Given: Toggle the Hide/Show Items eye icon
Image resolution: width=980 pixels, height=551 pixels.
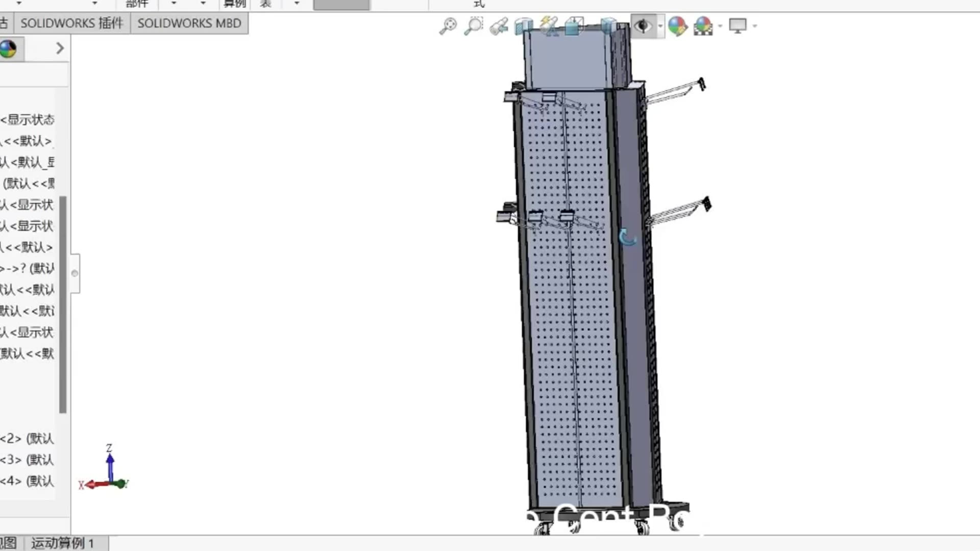Looking at the screenshot, I should [643, 26].
